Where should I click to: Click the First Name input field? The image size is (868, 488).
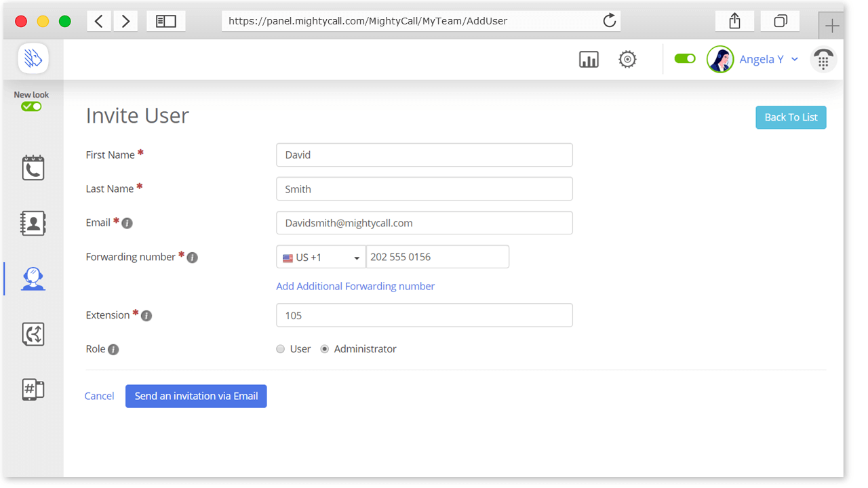click(x=425, y=155)
